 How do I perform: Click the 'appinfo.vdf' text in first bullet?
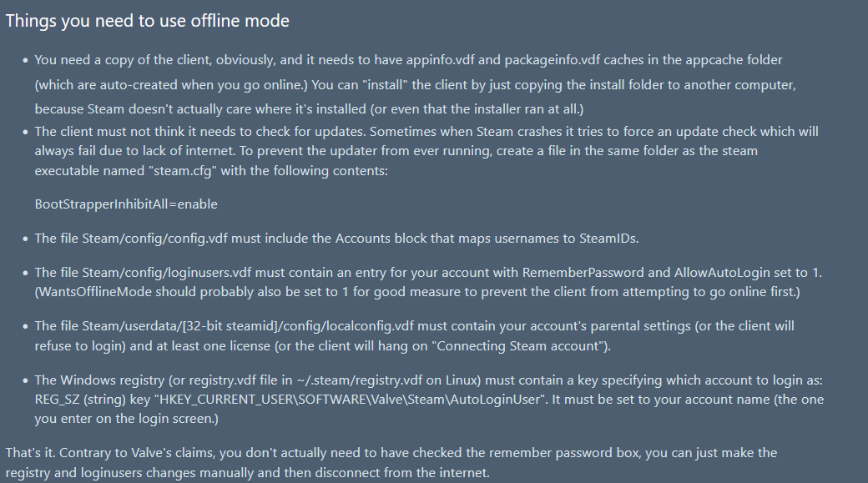[440, 60]
